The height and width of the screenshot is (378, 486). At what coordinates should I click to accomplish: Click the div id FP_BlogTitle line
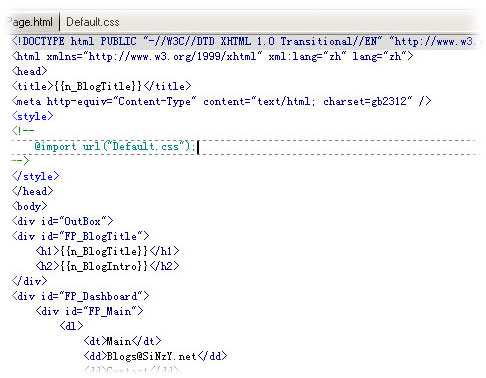80,236
